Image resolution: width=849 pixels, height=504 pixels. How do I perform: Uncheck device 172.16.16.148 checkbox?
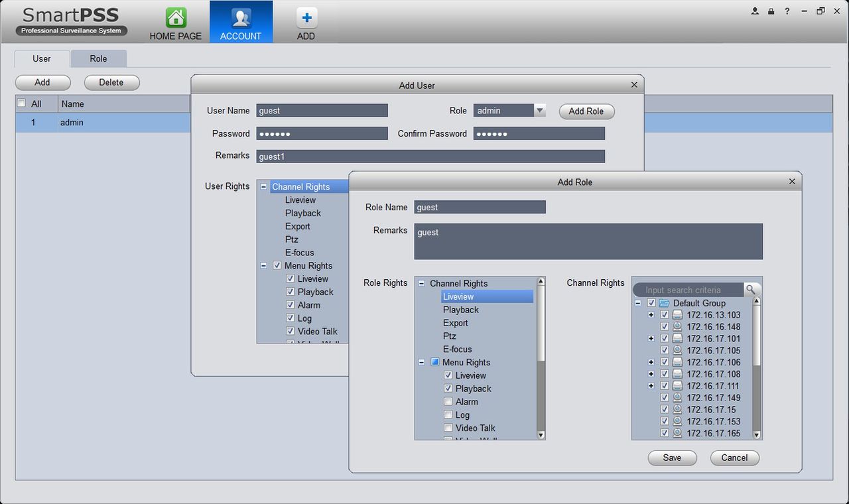pyautogui.click(x=665, y=327)
